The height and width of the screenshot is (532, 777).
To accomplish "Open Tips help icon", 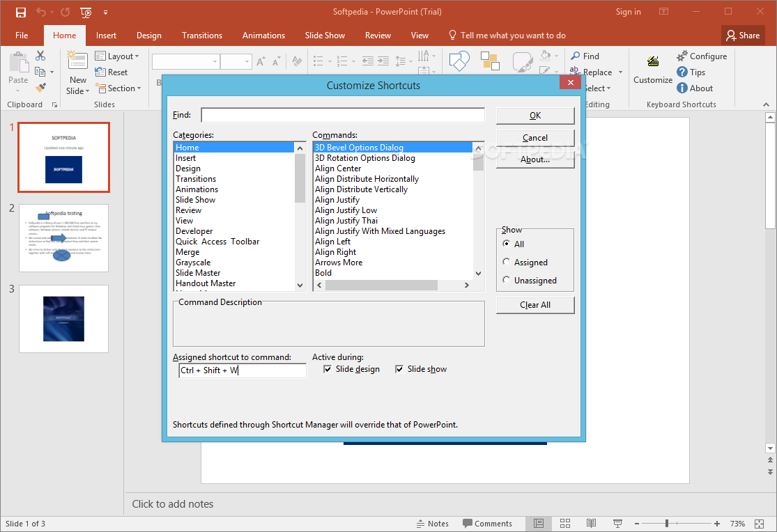I will point(682,72).
